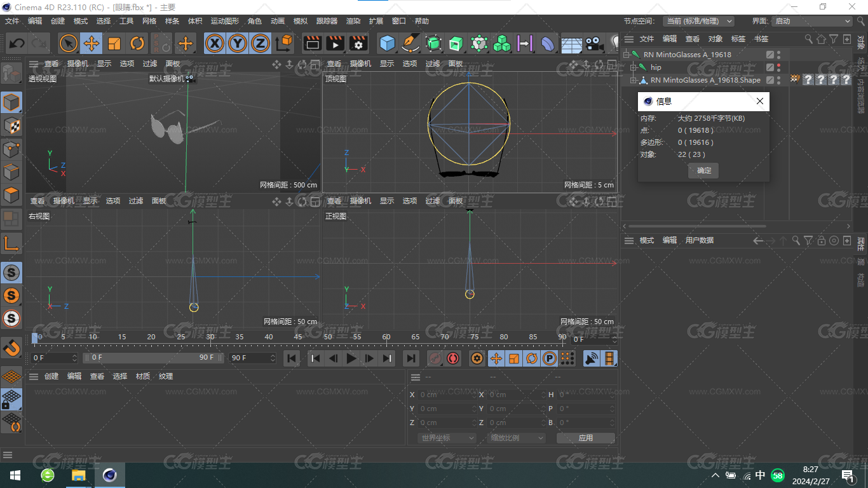Screen dimensions: 868x488
Task: Toggle sound playback speaker icon
Action: (592, 358)
